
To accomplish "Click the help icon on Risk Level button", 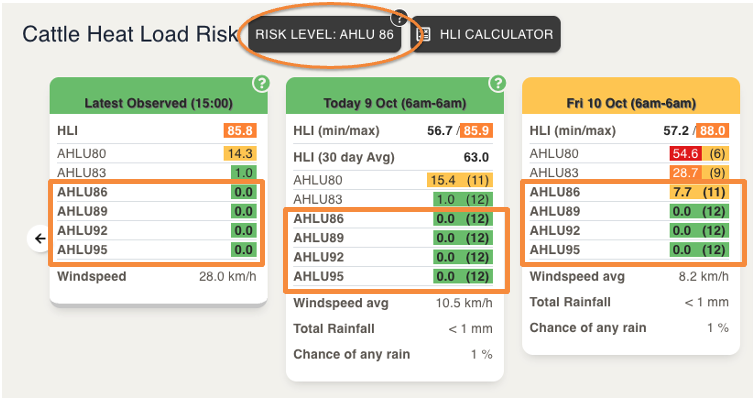I will point(398,18).
